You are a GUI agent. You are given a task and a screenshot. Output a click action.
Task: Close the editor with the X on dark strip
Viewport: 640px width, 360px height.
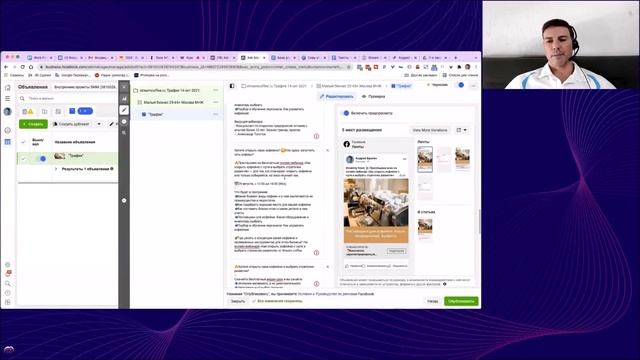click(x=124, y=87)
